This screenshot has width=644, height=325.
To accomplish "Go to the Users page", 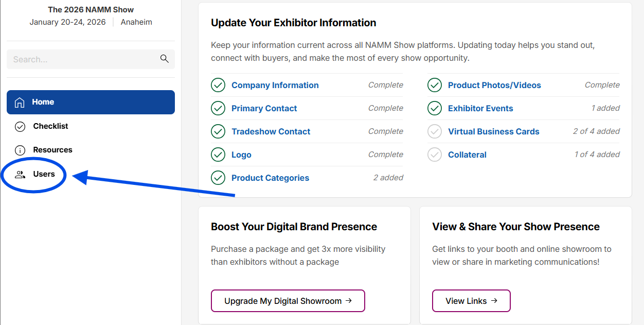I will tap(44, 174).
